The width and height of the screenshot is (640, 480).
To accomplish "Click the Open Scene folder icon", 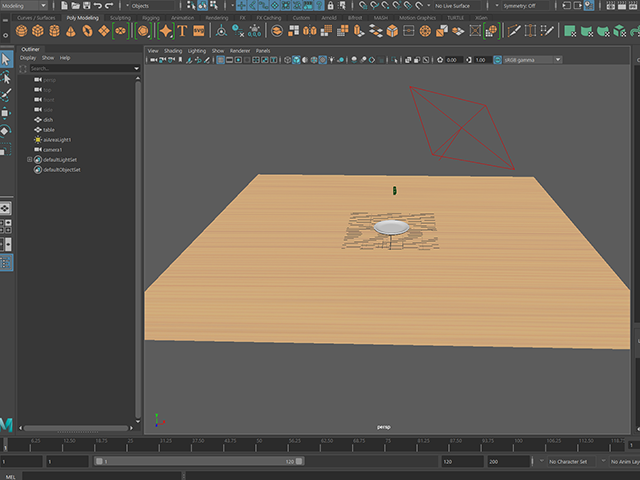I will pyautogui.click(x=76, y=6).
